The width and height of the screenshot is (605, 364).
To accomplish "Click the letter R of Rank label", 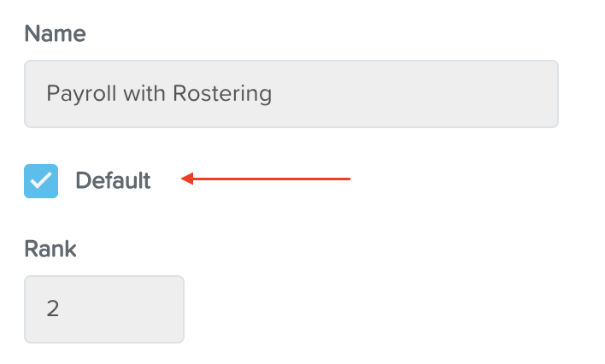I will [32, 249].
